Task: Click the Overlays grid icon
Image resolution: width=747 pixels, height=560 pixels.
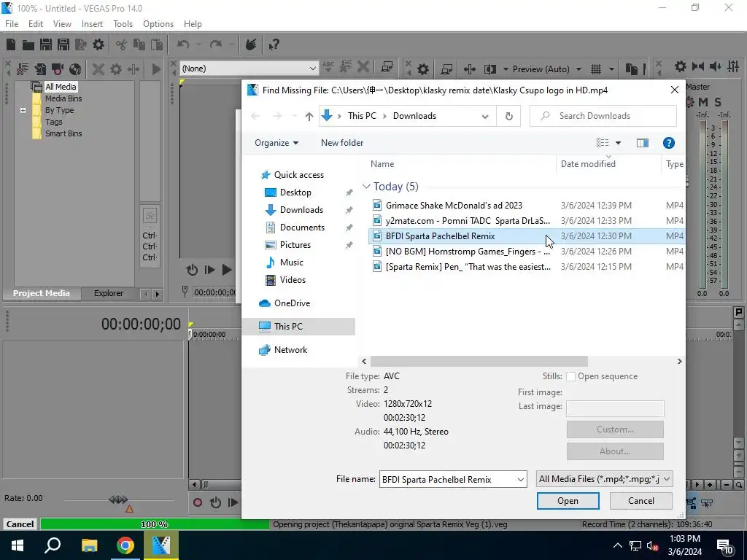Action: tap(596, 69)
